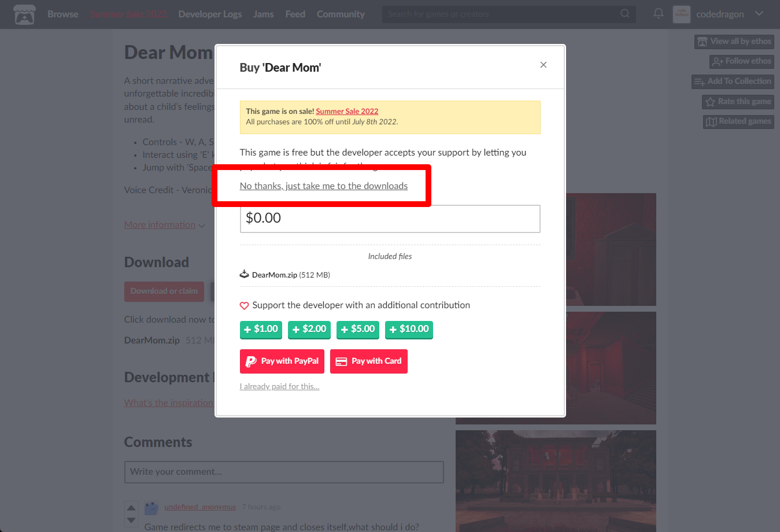Viewport: 780px width, 532px height.
Task: Go to the Jams page
Action: (263, 14)
